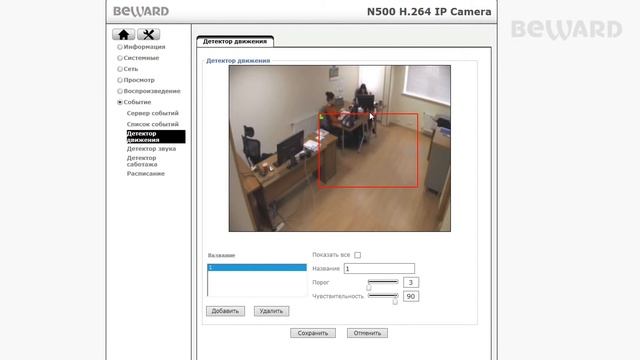Open Расписание submenu item
Viewport: 640px width, 360px height.
coord(146,173)
